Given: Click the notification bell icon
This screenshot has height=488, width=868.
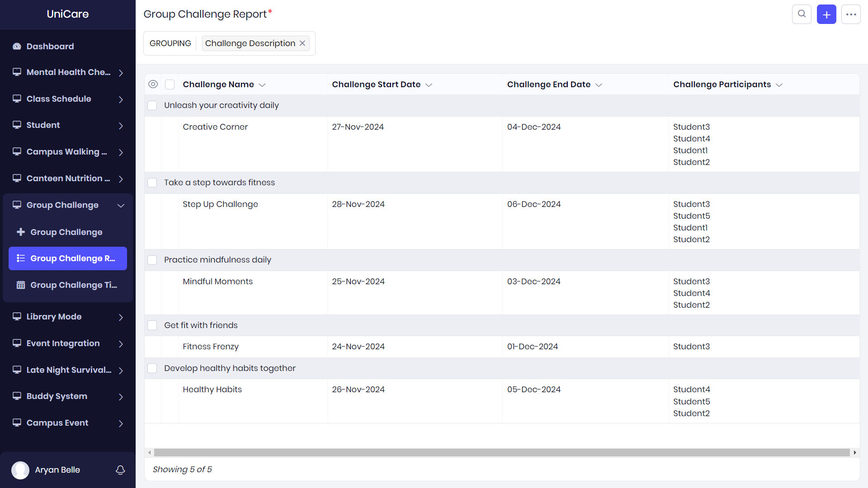Looking at the screenshot, I should point(120,470).
